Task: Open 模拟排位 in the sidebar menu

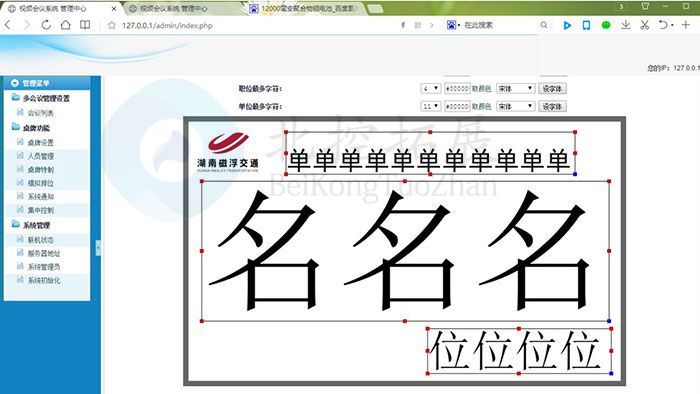Action: tap(41, 183)
